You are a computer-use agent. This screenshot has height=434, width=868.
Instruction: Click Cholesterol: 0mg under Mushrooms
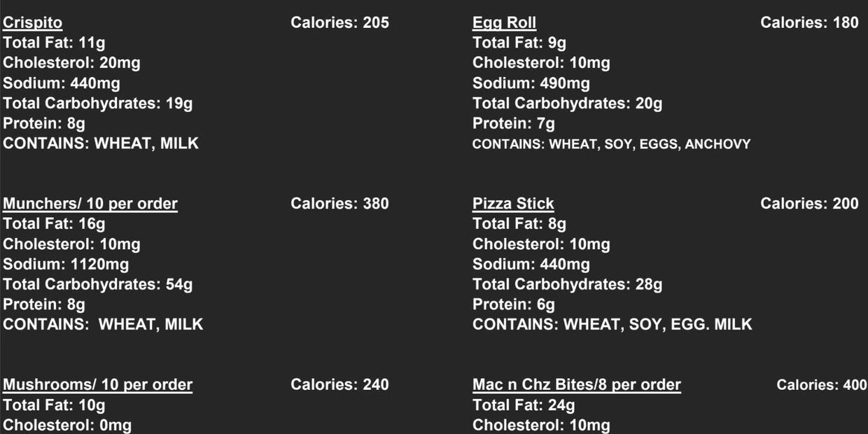[x=67, y=426]
